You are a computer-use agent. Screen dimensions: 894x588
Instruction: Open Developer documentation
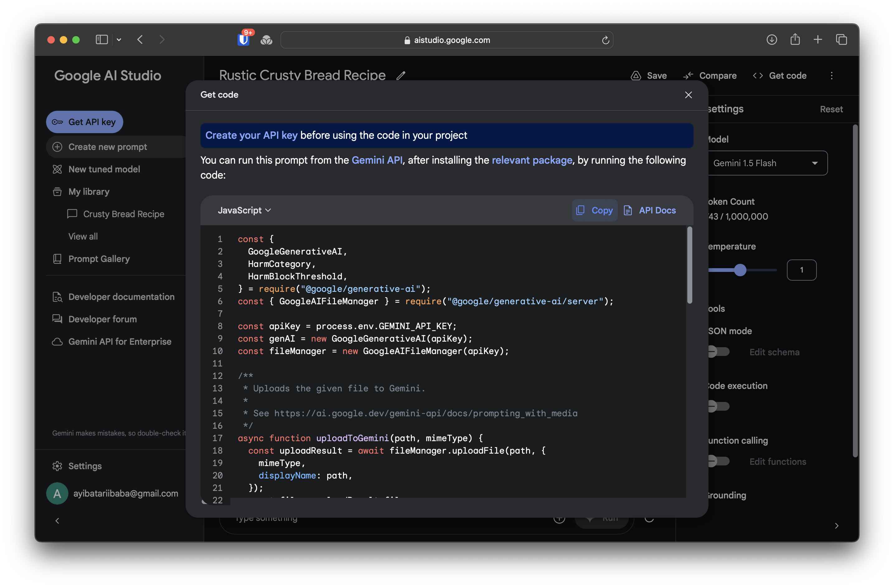pos(121,296)
